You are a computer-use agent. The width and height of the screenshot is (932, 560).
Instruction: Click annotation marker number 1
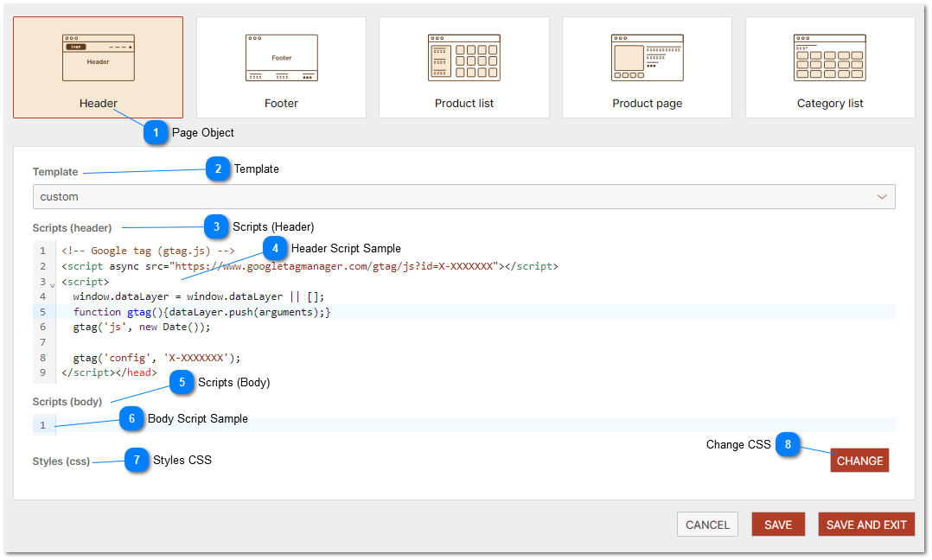156,133
